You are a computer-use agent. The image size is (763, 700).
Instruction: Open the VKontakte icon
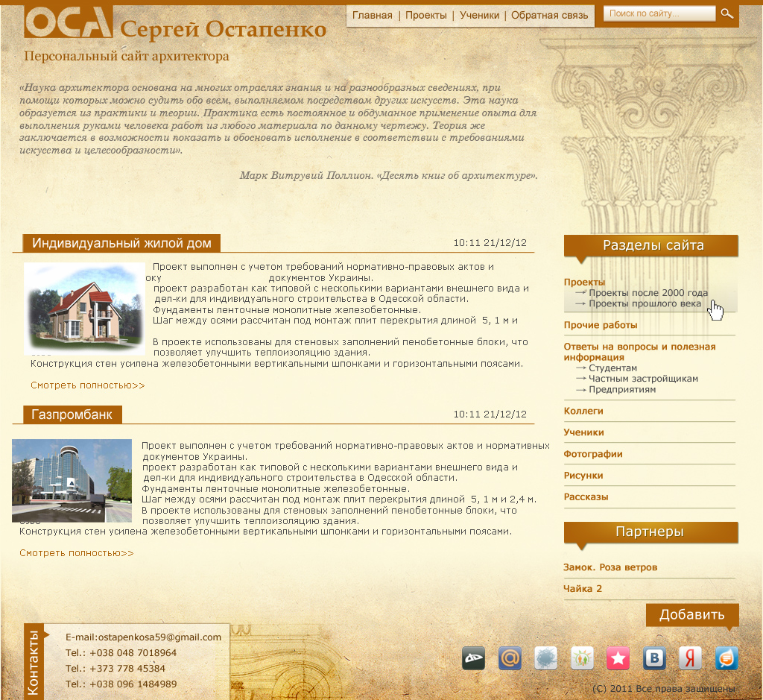[654, 658]
